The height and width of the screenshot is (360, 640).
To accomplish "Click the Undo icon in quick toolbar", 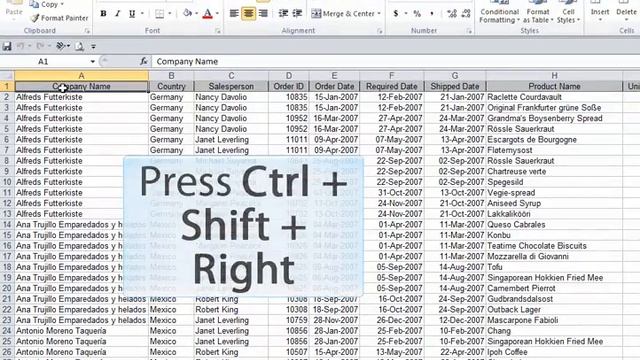I will 20,47.
